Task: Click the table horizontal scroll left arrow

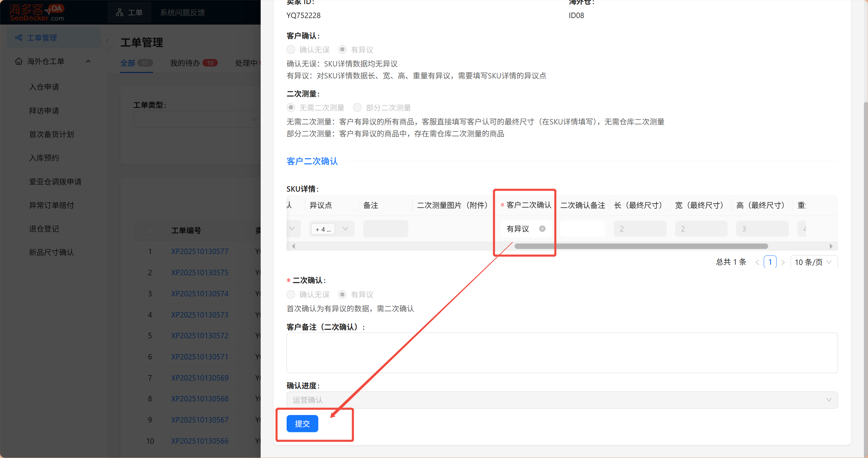Action: tap(293, 246)
